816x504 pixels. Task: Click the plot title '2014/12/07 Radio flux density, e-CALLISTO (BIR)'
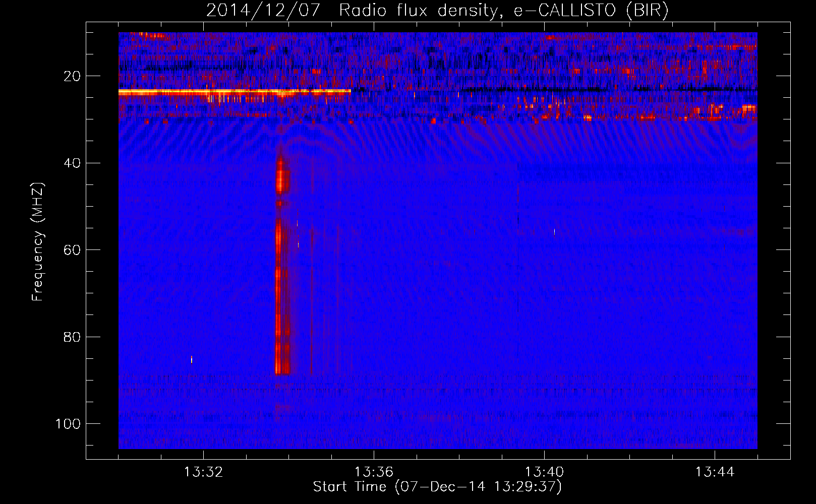tap(437, 11)
